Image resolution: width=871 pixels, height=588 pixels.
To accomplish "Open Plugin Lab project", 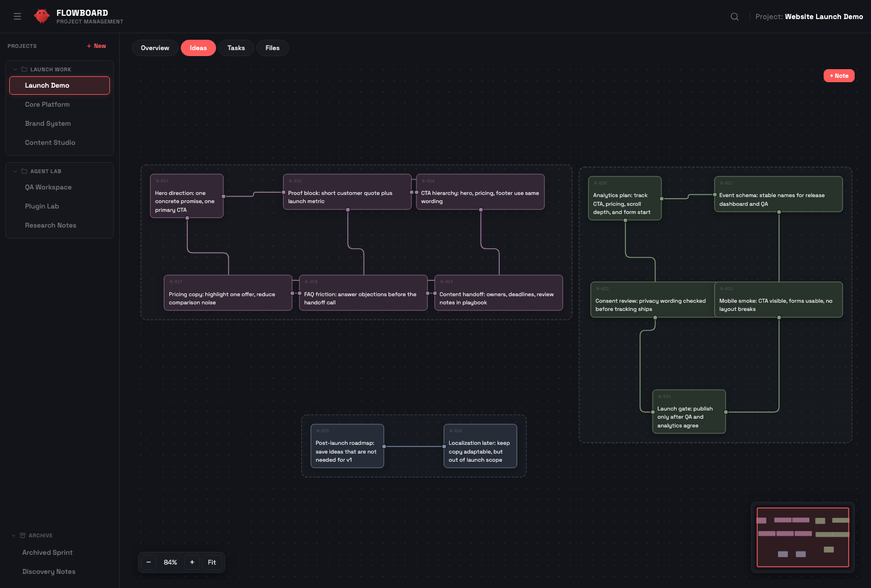I will [59, 206].
